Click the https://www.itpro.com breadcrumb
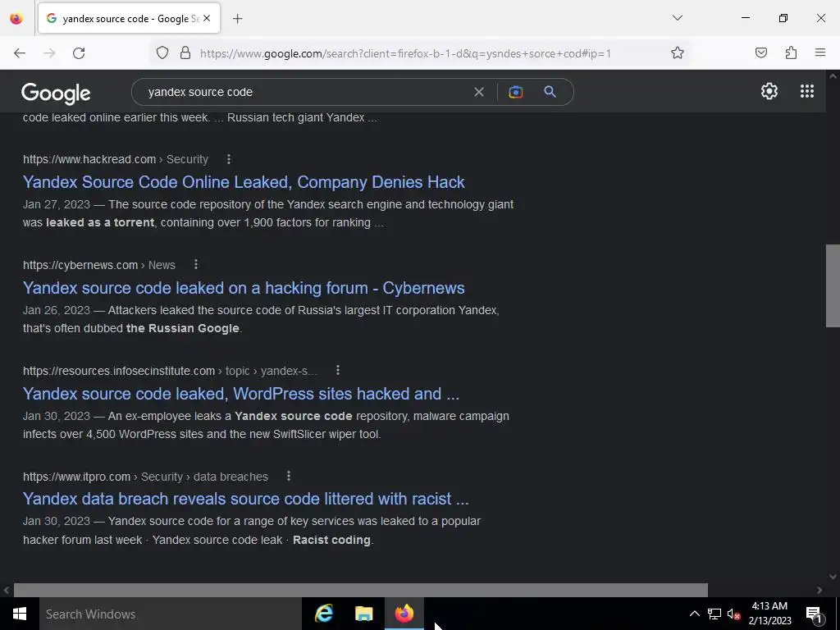Screen dimensions: 840x630 [x=76, y=477]
